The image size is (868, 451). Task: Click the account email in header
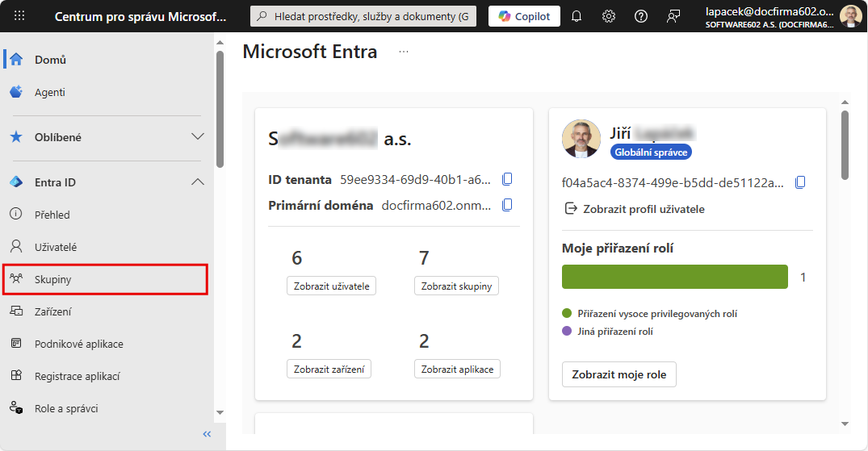(x=769, y=11)
